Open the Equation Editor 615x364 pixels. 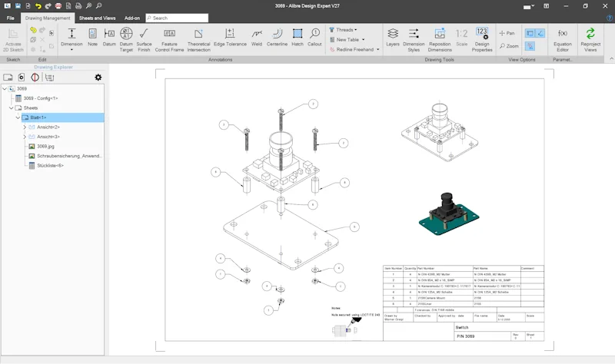[563, 40]
